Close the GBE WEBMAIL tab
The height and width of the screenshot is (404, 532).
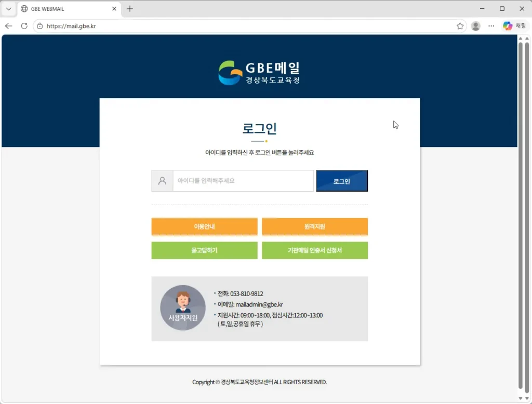[114, 9]
